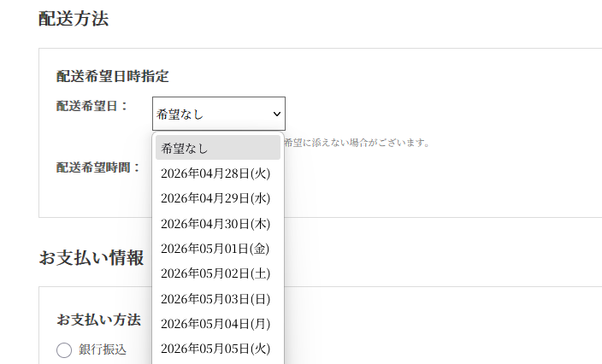Click the delivery date dropdown chevron arrow
602x364 pixels.
(x=276, y=114)
